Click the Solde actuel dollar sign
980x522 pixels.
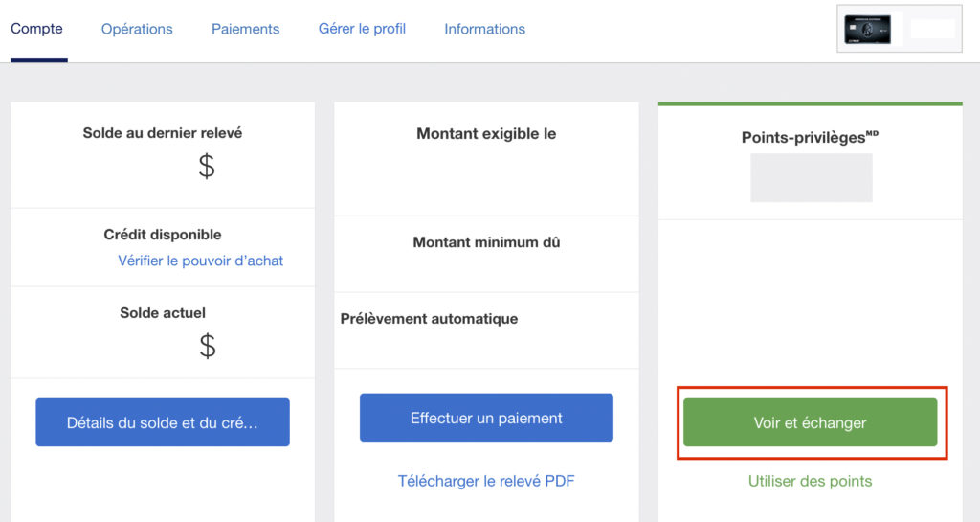tap(207, 345)
